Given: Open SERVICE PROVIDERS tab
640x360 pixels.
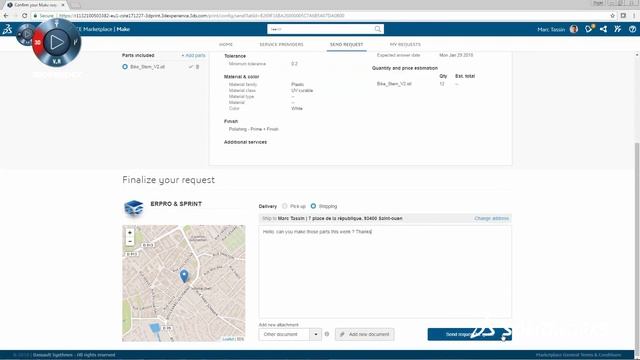Looking at the screenshot, I should tap(281, 44).
